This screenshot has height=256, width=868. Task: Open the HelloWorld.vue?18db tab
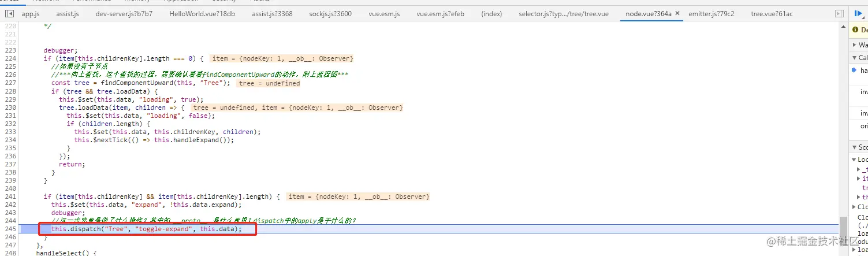202,13
